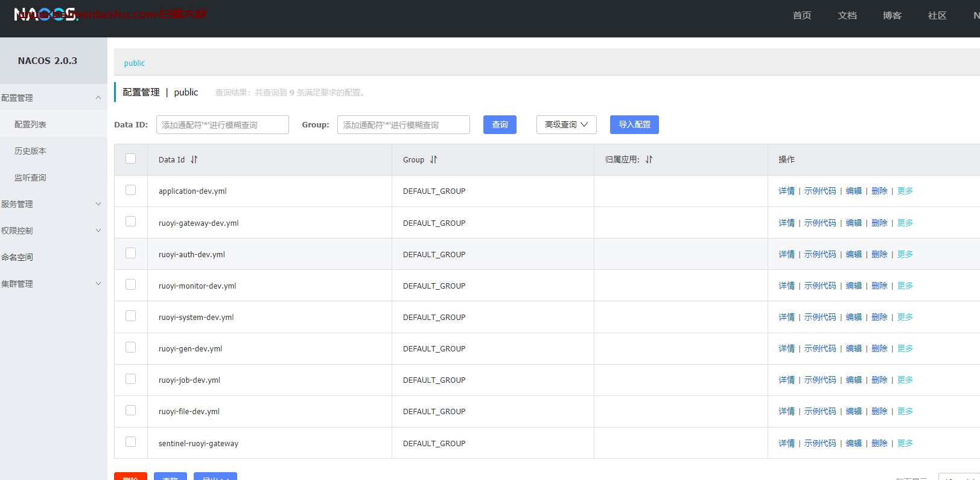This screenshot has width=980, height=480.
Task: Focus the Group search input field
Action: tap(404, 124)
